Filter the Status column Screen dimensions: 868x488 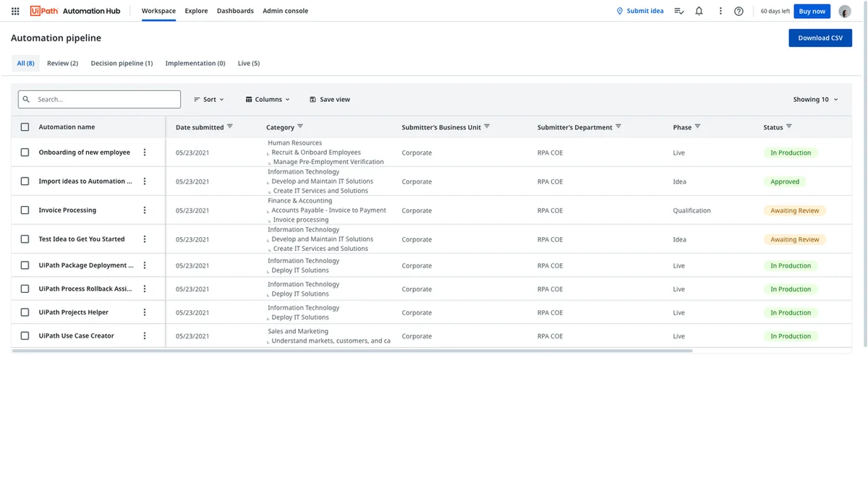(x=788, y=127)
